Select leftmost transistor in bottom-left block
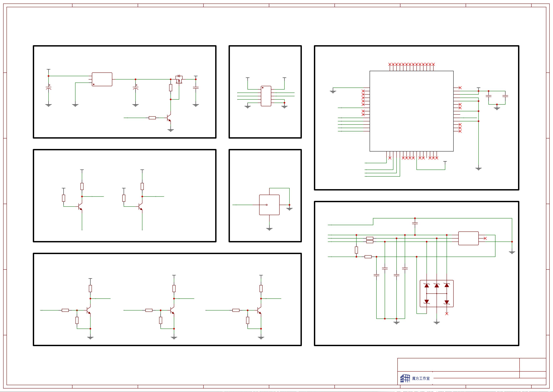The image size is (553, 392). point(89,310)
